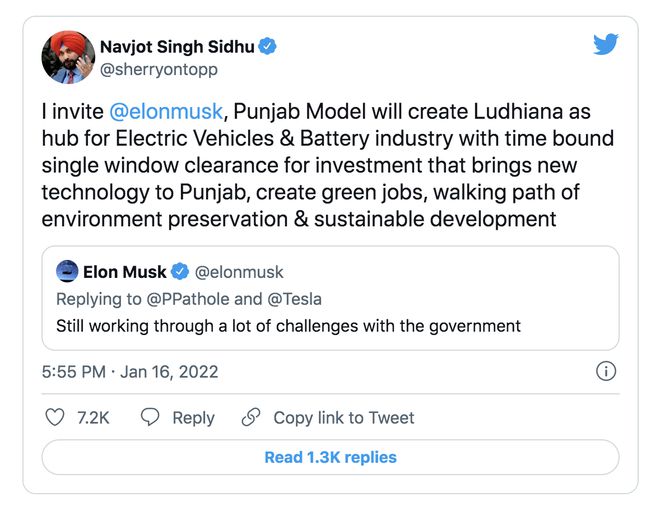Screen dimensions: 660x511
Task: Click the 5:55 PM Jan 16, 2022 timestamp
Action: pos(130,372)
